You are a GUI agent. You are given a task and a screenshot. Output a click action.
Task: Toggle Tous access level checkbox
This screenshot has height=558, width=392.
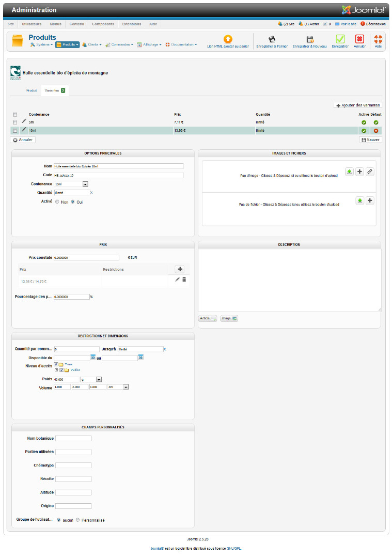[x=56, y=364]
